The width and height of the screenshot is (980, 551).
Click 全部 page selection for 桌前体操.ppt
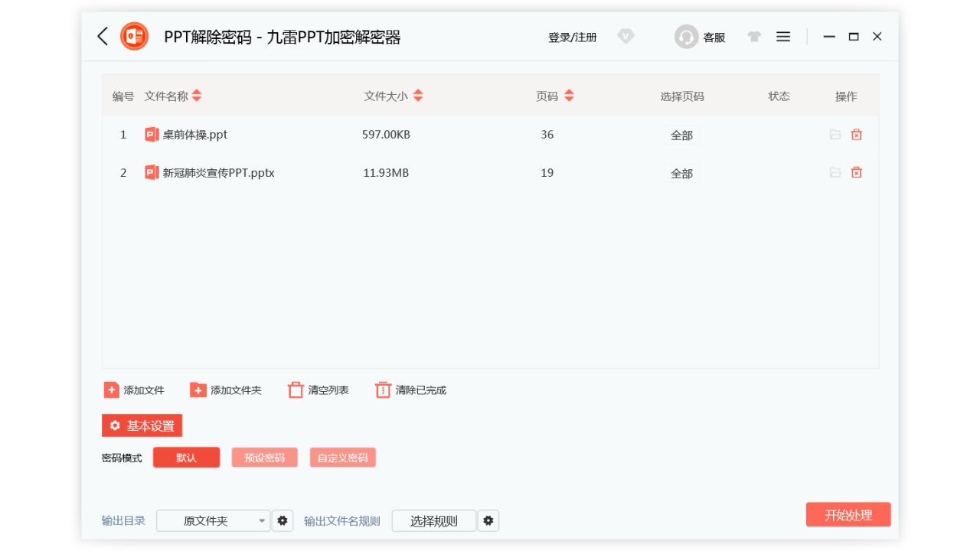(681, 134)
